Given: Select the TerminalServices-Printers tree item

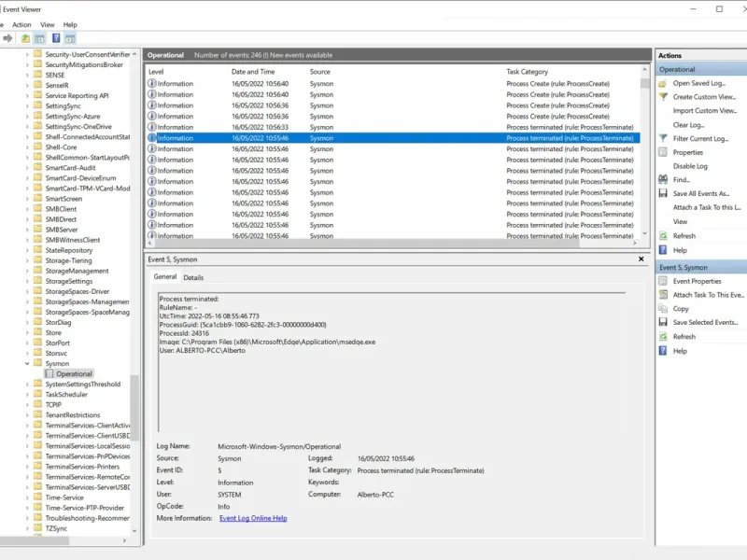Looking at the screenshot, I should (x=82, y=467).
